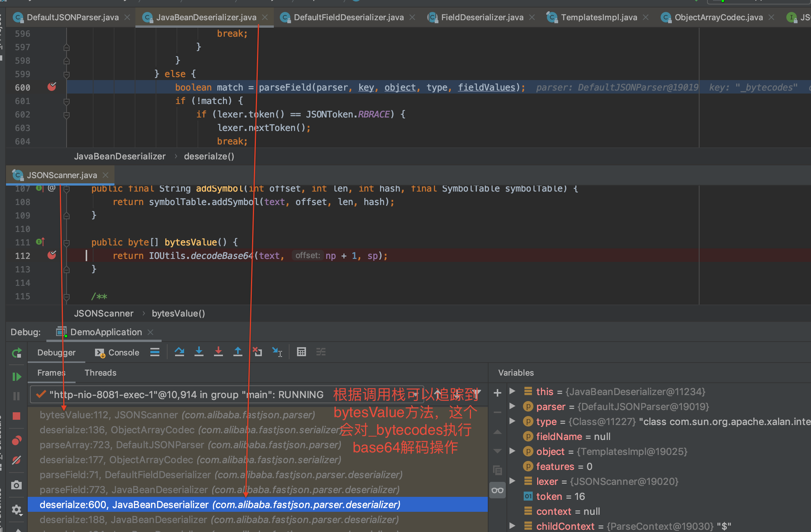Toggle breakpoint on line 112
811x532 pixels.
coord(52,255)
